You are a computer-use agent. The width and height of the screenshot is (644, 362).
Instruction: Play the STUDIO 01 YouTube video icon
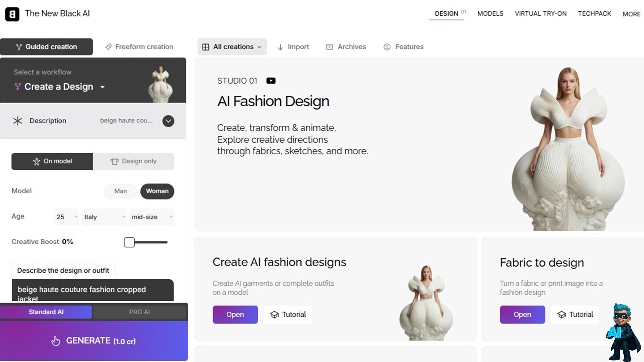pyautogui.click(x=271, y=81)
